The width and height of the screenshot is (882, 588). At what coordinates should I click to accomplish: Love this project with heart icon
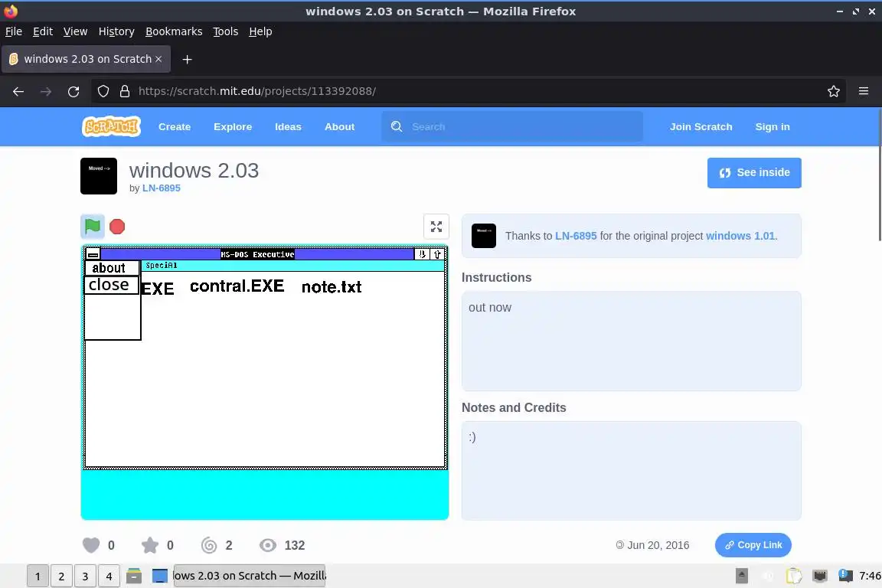click(x=91, y=545)
